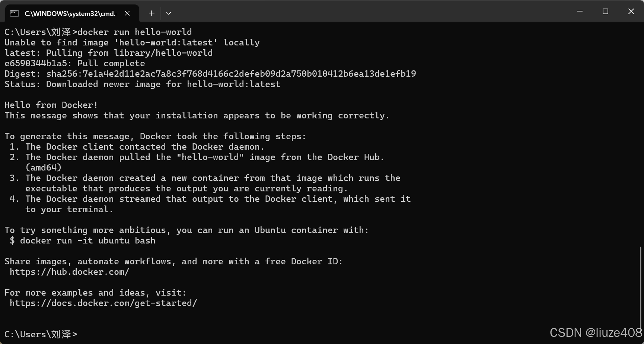
Task: Open a new terminal tab
Action: click(152, 13)
